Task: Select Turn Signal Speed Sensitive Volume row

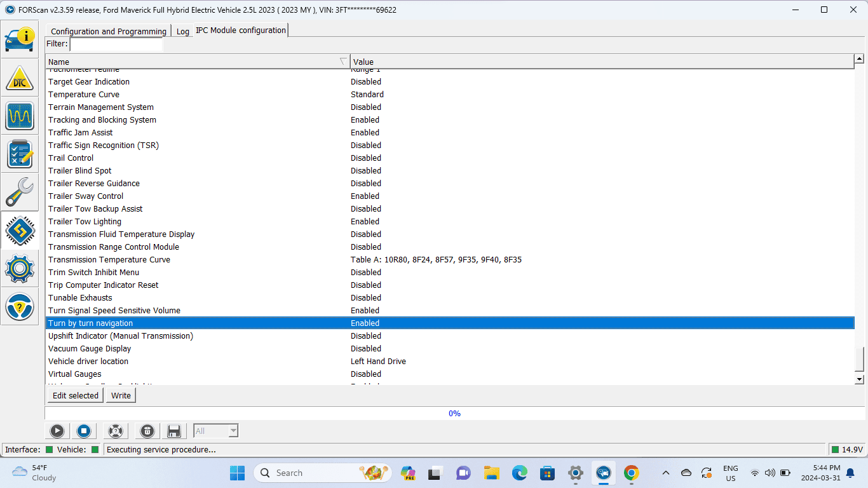Action: point(450,310)
